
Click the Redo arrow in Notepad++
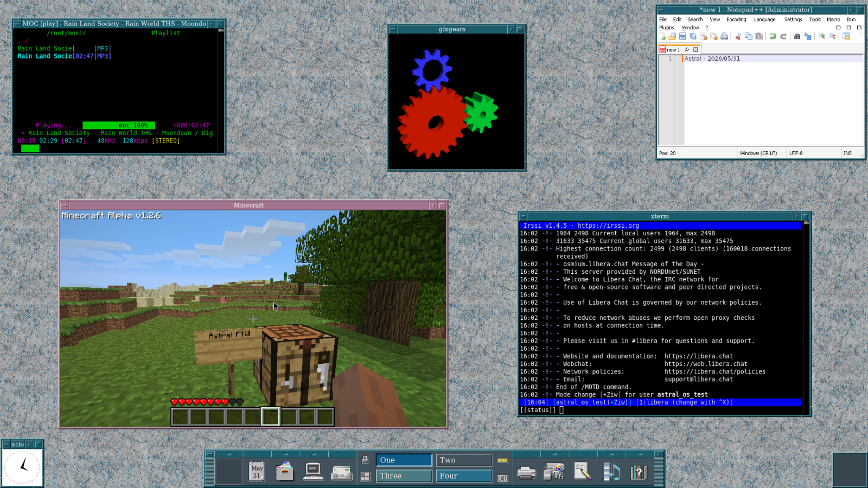(x=783, y=36)
